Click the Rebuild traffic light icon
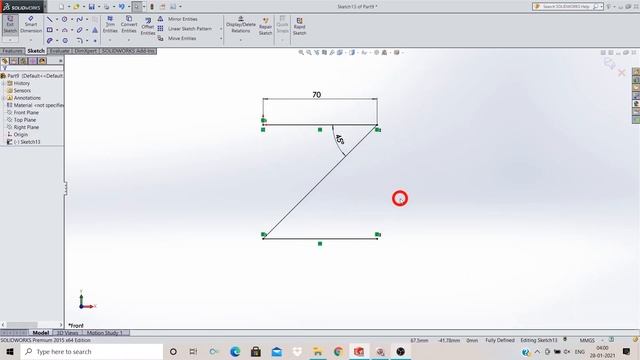 [152, 7]
